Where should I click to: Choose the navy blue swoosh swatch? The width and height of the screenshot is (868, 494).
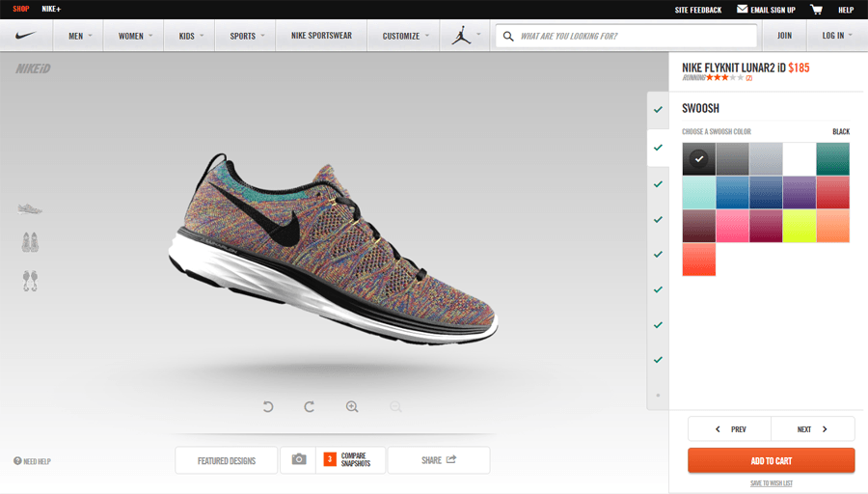pos(766,193)
